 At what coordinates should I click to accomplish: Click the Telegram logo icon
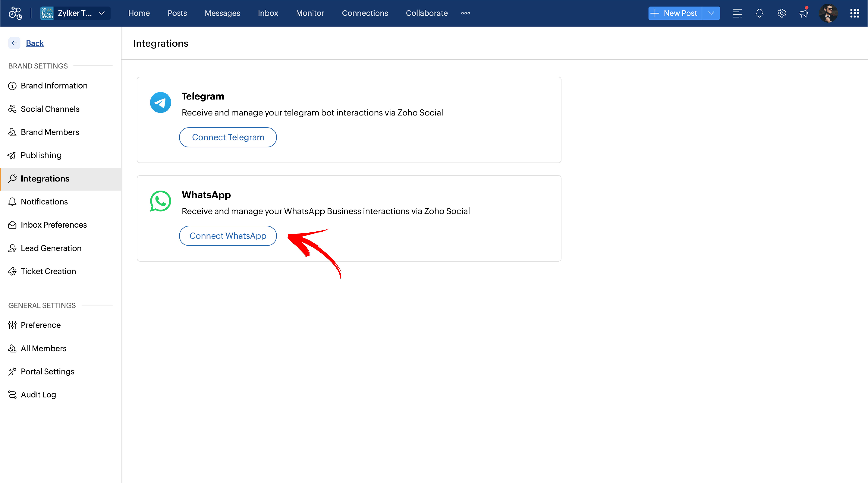tap(160, 103)
